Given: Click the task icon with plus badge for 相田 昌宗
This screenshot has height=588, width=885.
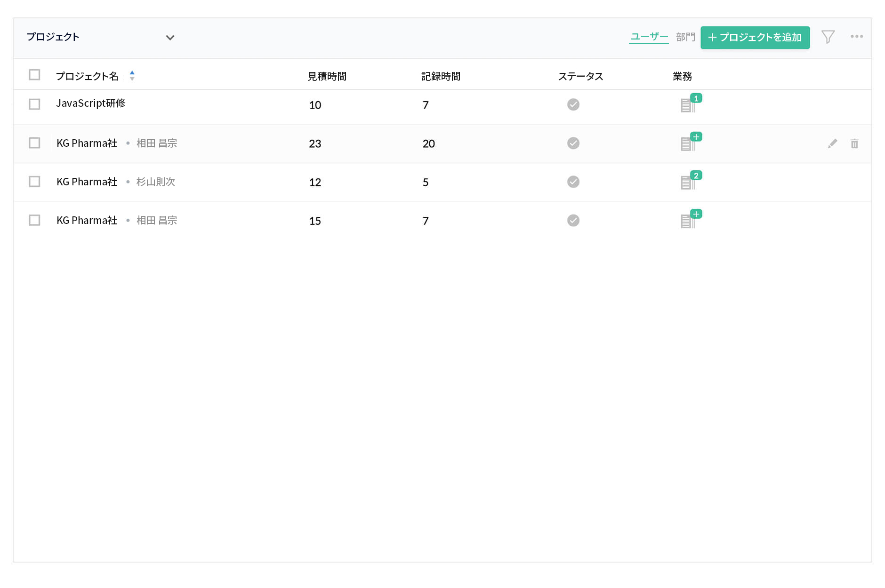Looking at the screenshot, I should (x=689, y=143).
